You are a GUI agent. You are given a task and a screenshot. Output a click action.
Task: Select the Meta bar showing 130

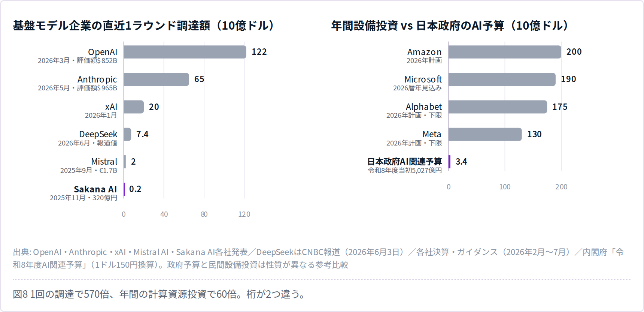pyautogui.click(x=485, y=134)
